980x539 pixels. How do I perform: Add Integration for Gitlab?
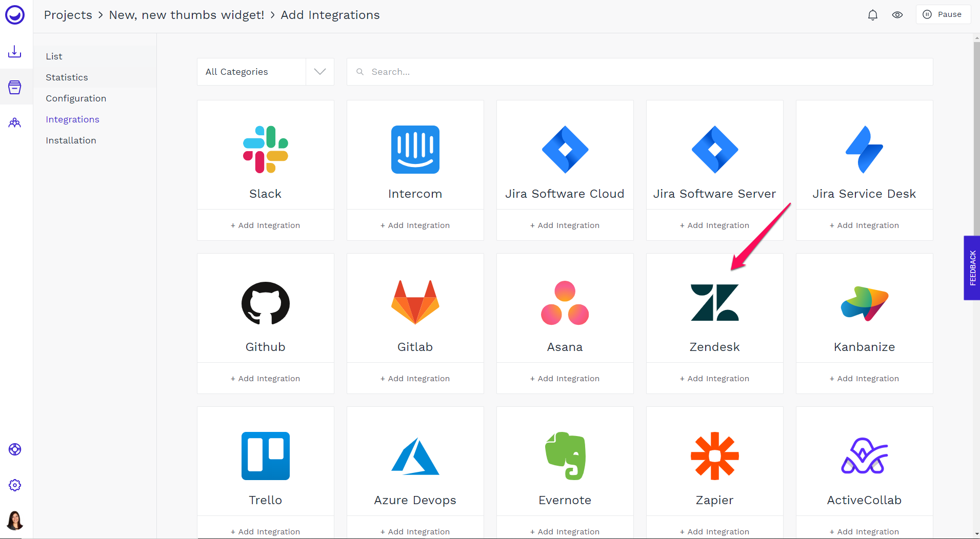pyautogui.click(x=415, y=379)
